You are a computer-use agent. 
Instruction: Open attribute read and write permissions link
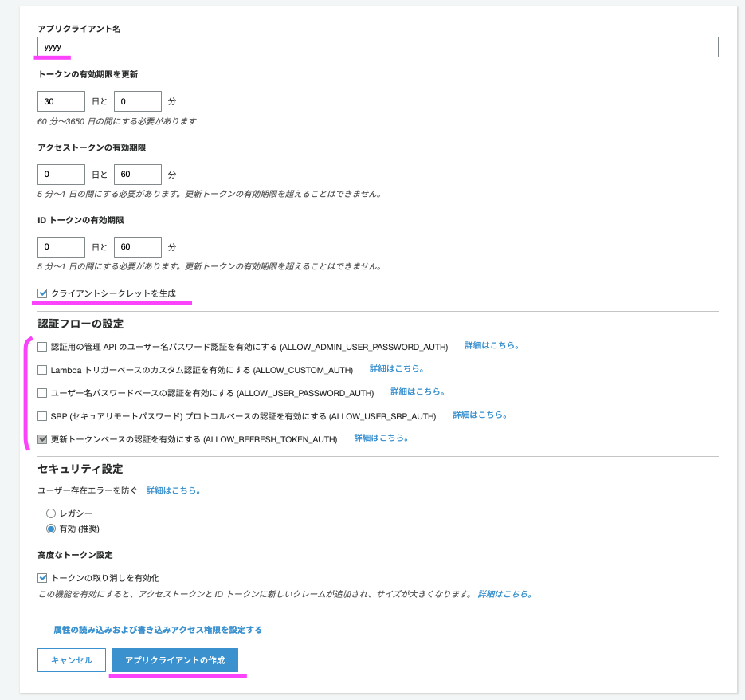(x=158, y=630)
